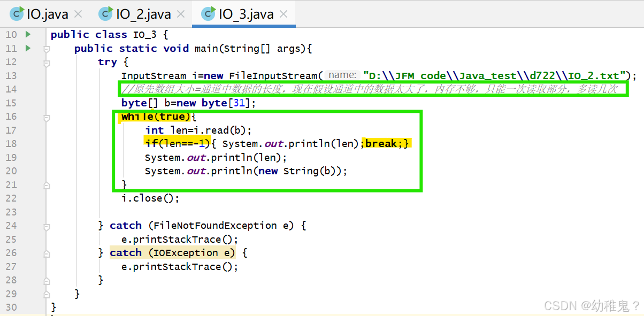Screen dimensions: 644x316
Task: Click 'if(len==-1)' on line 18
Action: click(177, 144)
